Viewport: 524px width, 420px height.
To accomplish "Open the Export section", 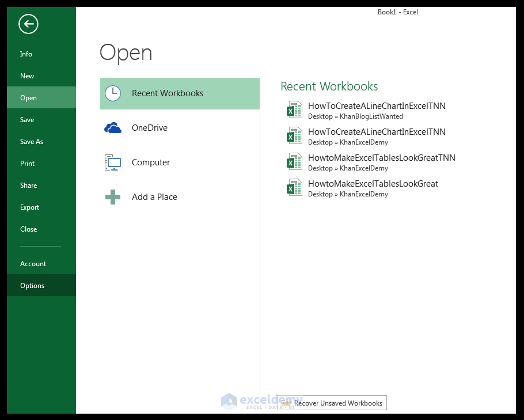I will pos(41,207).
